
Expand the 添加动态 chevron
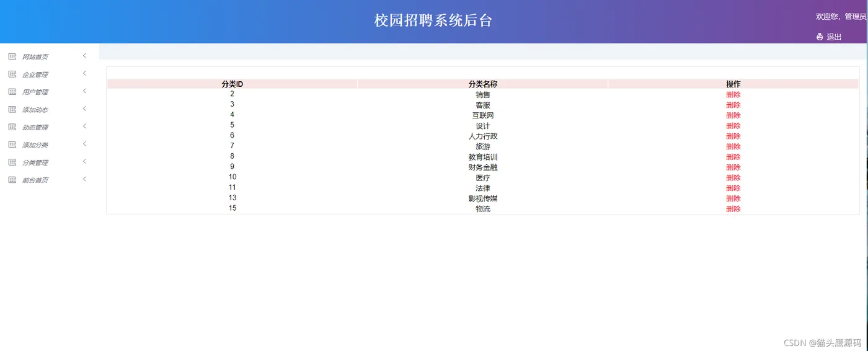84,109
